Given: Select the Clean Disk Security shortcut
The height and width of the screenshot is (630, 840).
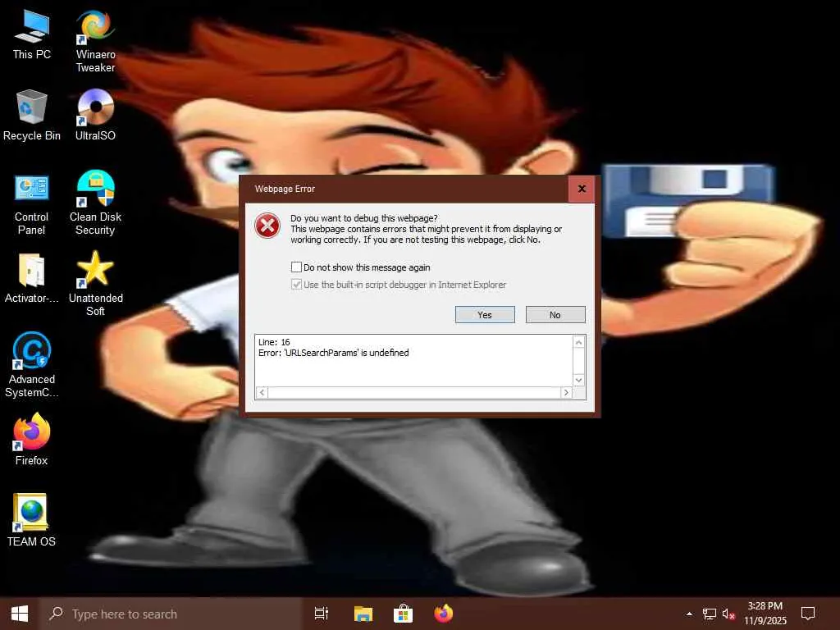Looking at the screenshot, I should [95, 203].
